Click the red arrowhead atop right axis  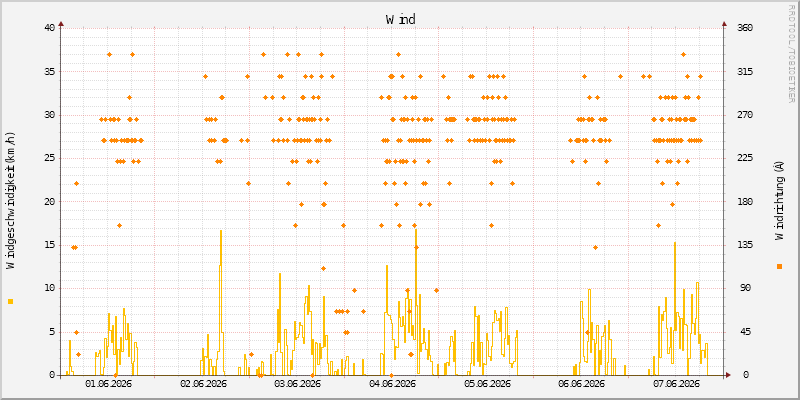coord(724,23)
